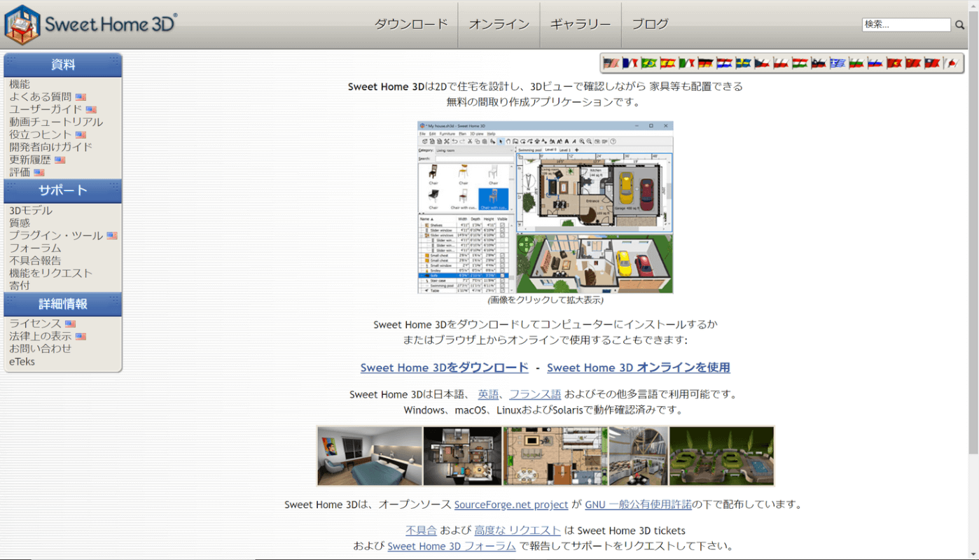
Task: Open the dark top-view apartment thumbnail
Action: (x=463, y=456)
